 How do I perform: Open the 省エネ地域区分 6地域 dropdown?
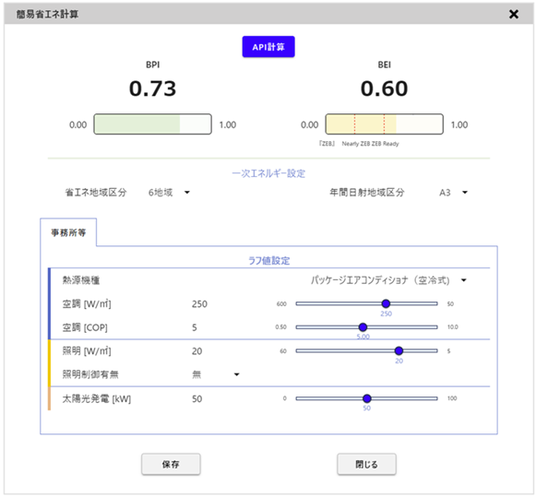169,192
